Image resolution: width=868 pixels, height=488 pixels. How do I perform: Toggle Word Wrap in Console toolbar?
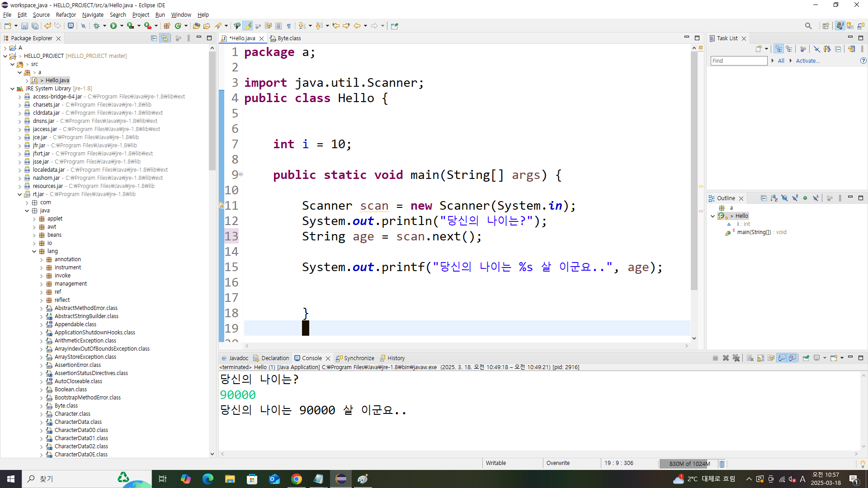tap(771, 358)
